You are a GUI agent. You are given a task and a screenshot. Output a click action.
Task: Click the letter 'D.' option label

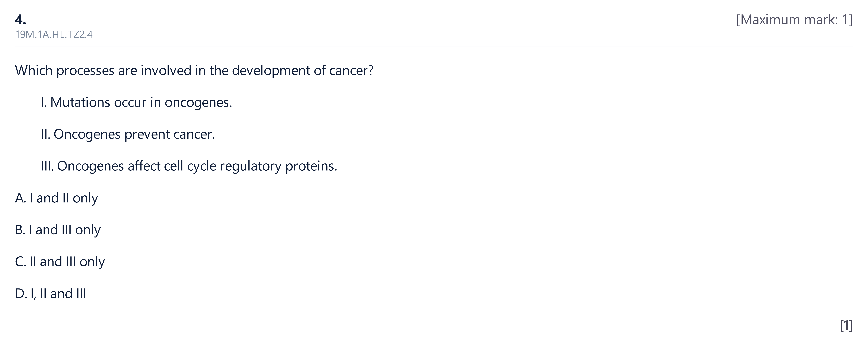(21, 294)
